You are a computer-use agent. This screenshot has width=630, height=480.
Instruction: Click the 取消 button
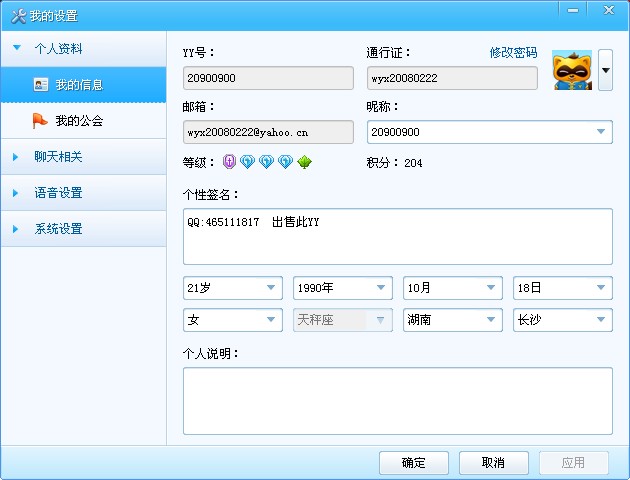(x=494, y=463)
